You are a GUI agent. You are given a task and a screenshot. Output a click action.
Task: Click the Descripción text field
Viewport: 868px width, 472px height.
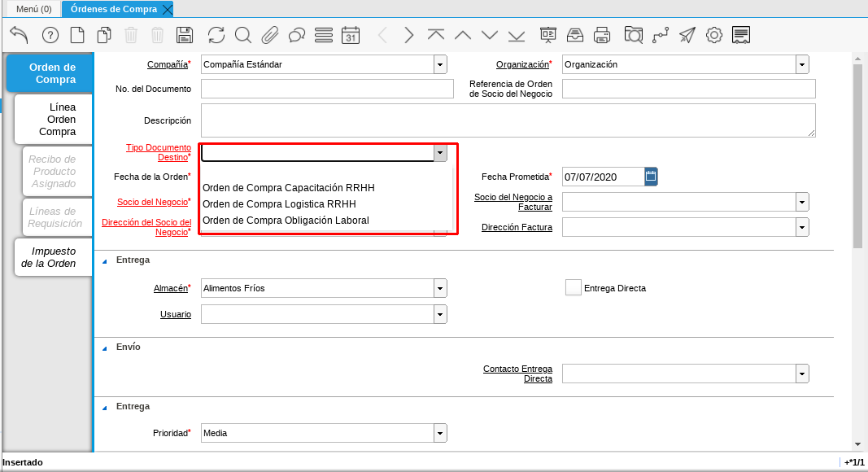click(508, 120)
